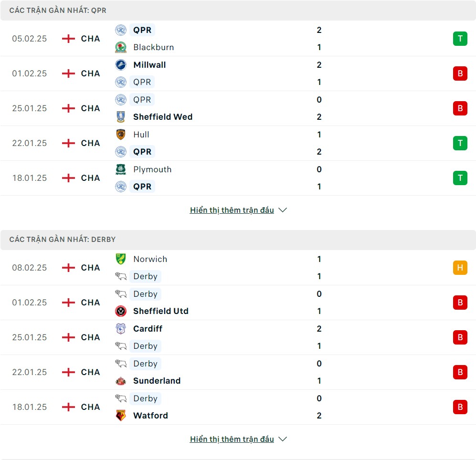Image resolution: width=476 pixels, height=460 pixels.
Task: Click the Sunderland club badge icon
Action: pyautogui.click(x=121, y=381)
